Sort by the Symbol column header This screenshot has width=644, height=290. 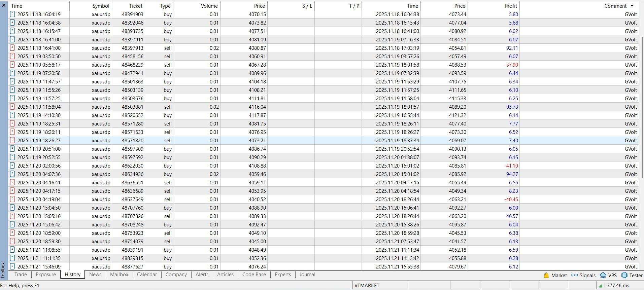(91, 6)
